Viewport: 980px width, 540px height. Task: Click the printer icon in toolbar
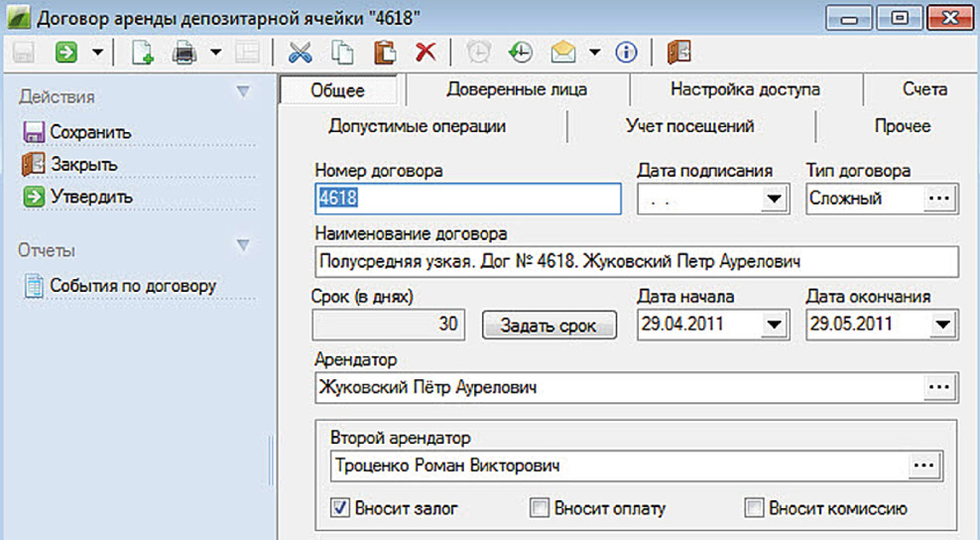(184, 53)
